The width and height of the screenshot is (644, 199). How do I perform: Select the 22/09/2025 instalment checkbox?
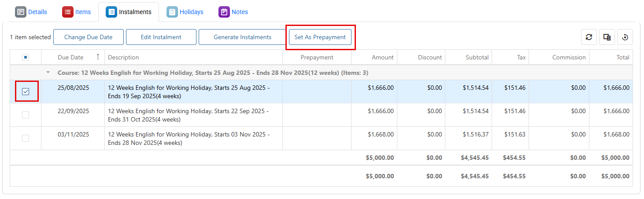[26, 115]
